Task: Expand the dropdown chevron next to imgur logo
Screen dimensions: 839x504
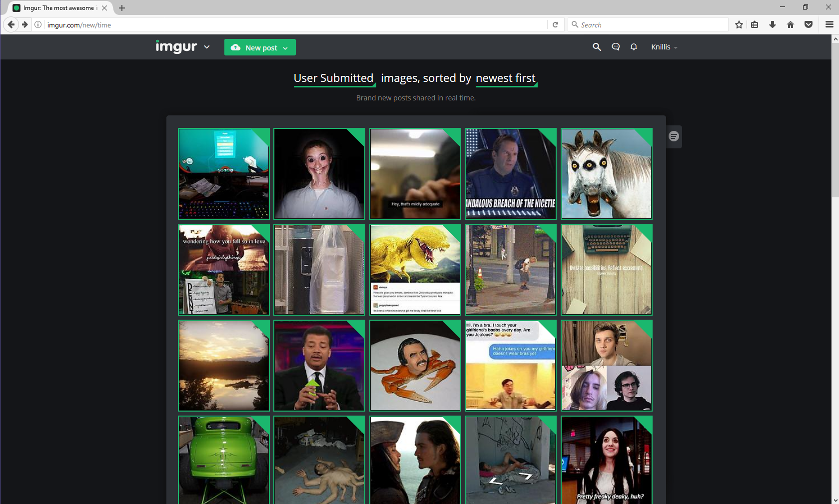Action: tap(206, 47)
